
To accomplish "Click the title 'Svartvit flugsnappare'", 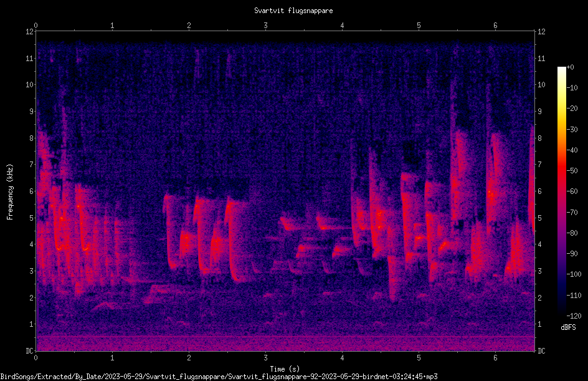I will (293, 11).
